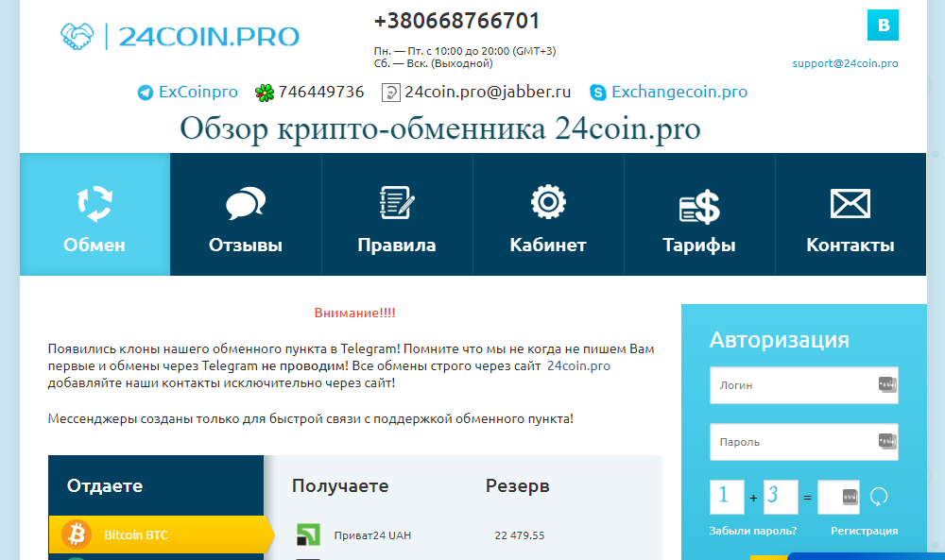This screenshot has height=560, width=945.
Task: Click the Bitcoin orange coin icon
Action: [x=77, y=535]
